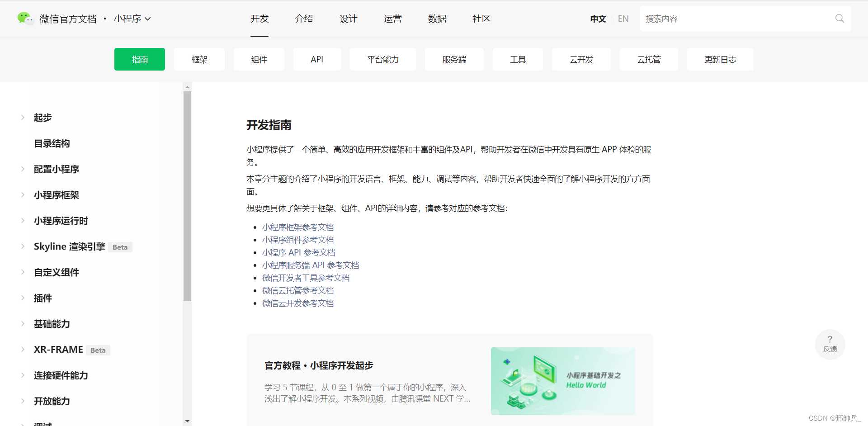This screenshot has height=426, width=868.
Task: Open the 目录结构 sidebar item
Action: [x=52, y=143]
